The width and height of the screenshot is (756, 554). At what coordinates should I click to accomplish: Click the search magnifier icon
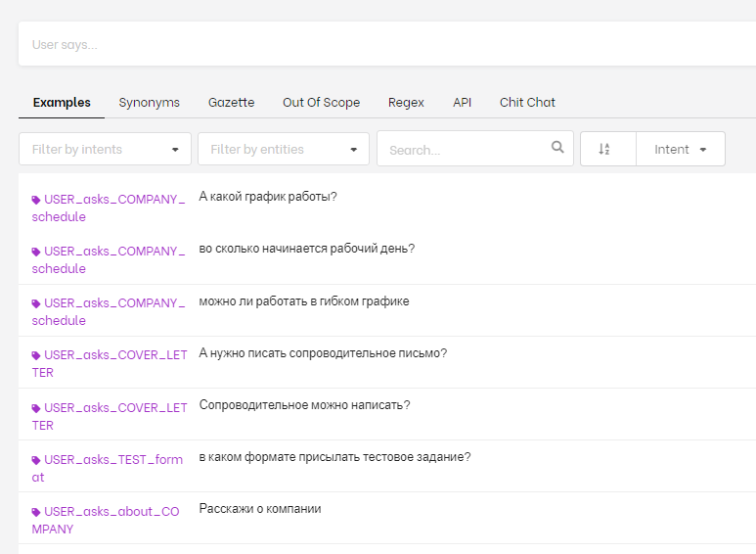pyautogui.click(x=557, y=148)
